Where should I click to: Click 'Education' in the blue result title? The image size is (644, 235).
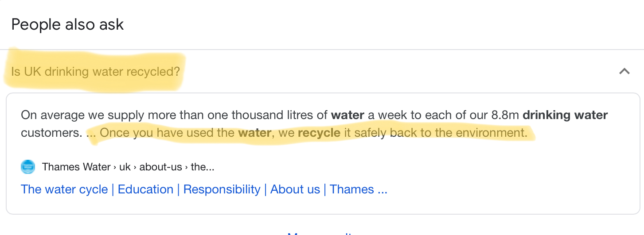145,189
